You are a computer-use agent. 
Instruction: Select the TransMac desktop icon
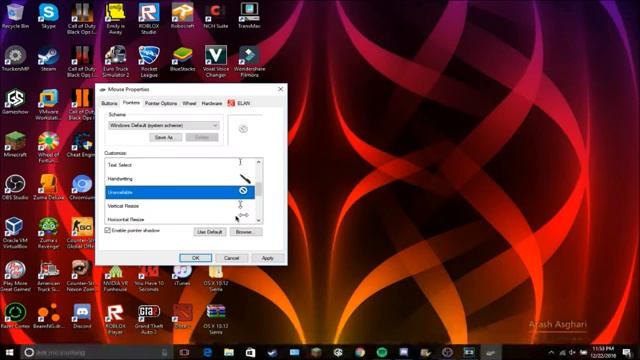[x=249, y=16]
